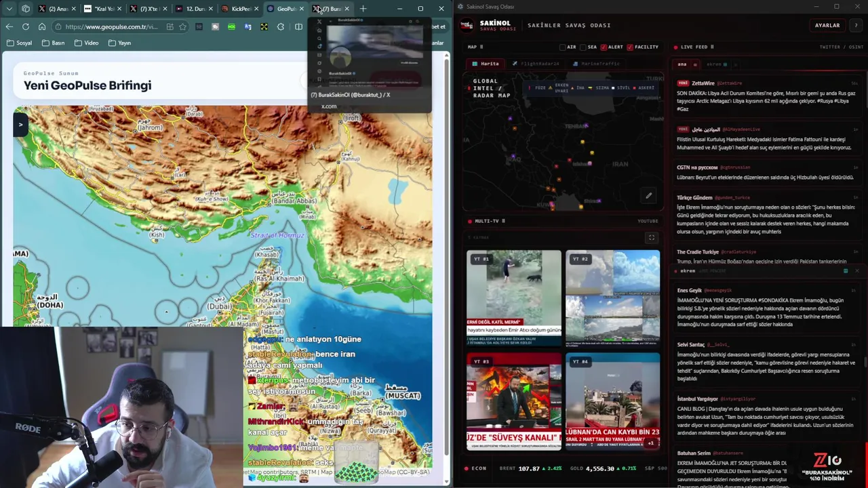Open the extensions puzzle icon

tap(281, 26)
